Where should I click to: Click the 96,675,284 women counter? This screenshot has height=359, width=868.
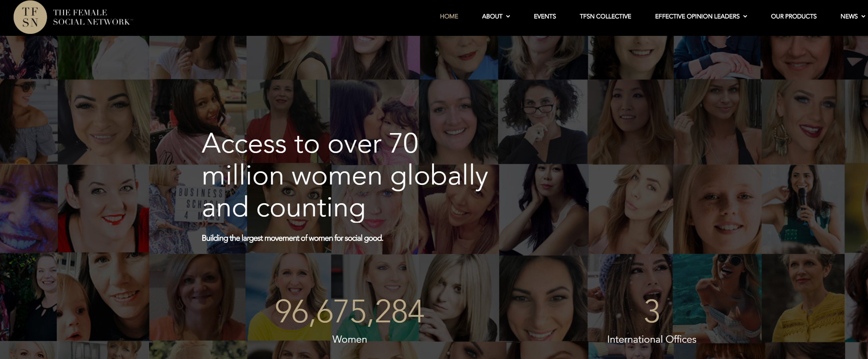[x=349, y=312]
